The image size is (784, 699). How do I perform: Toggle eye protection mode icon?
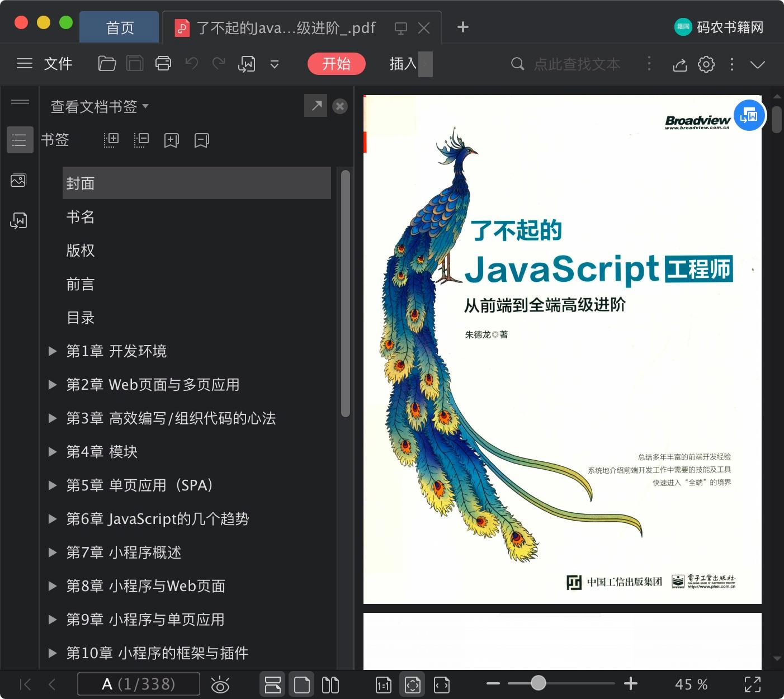(x=220, y=684)
